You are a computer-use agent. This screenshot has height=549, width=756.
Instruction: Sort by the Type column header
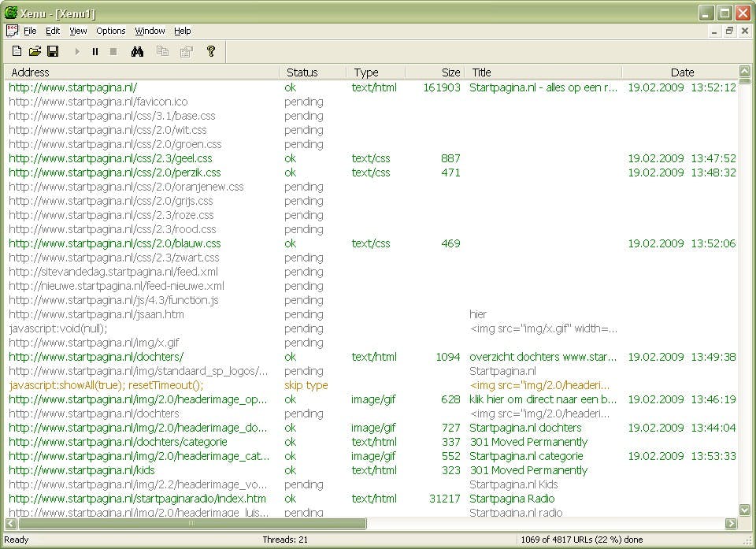(x=376, y=72)
